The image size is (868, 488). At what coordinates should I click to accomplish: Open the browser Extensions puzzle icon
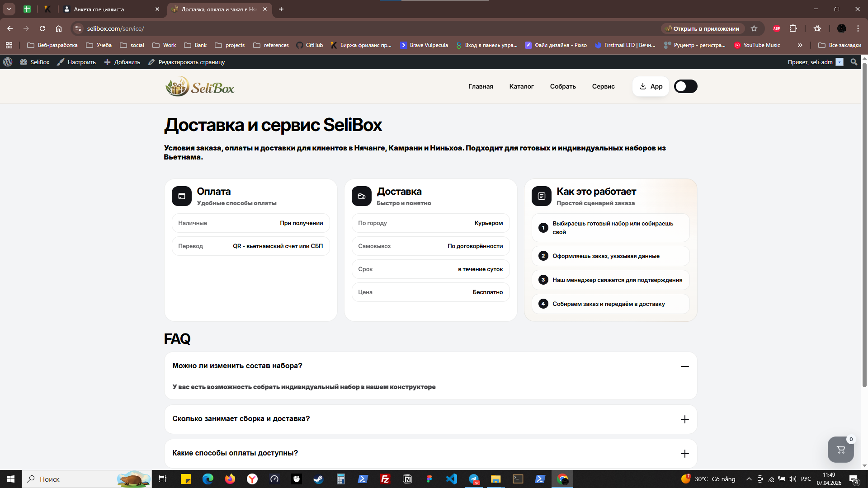tap(793, 28)
